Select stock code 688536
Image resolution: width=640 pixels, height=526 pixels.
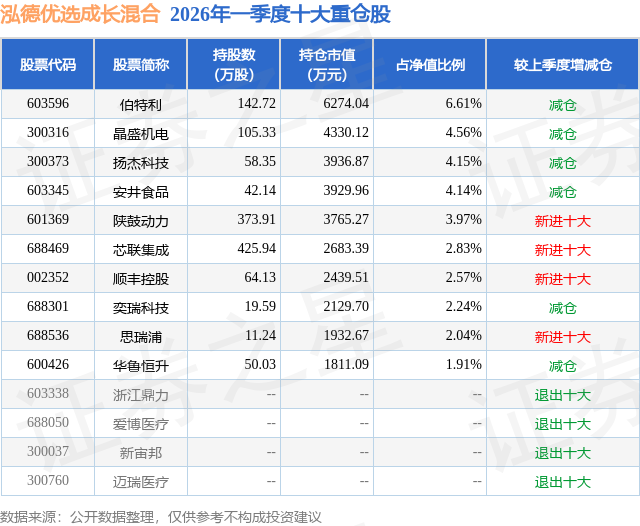tap(48, 335)
